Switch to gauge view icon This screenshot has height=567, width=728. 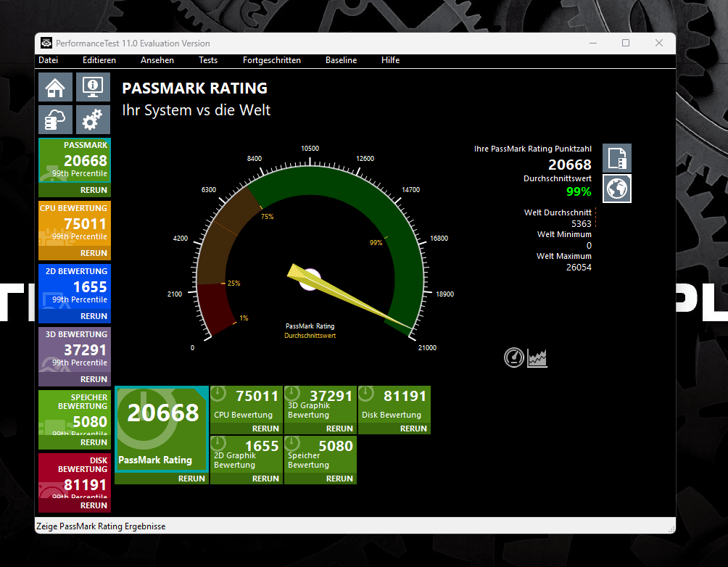pos(514,357)
